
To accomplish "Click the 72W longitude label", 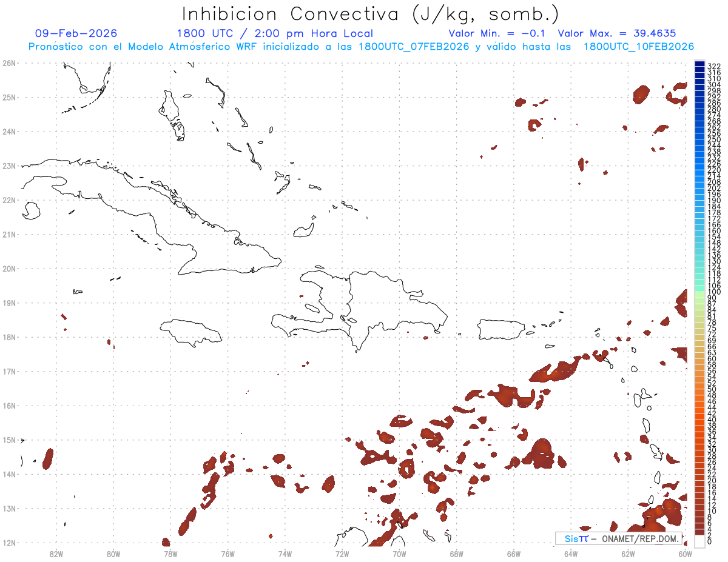I will pos(342,554).
